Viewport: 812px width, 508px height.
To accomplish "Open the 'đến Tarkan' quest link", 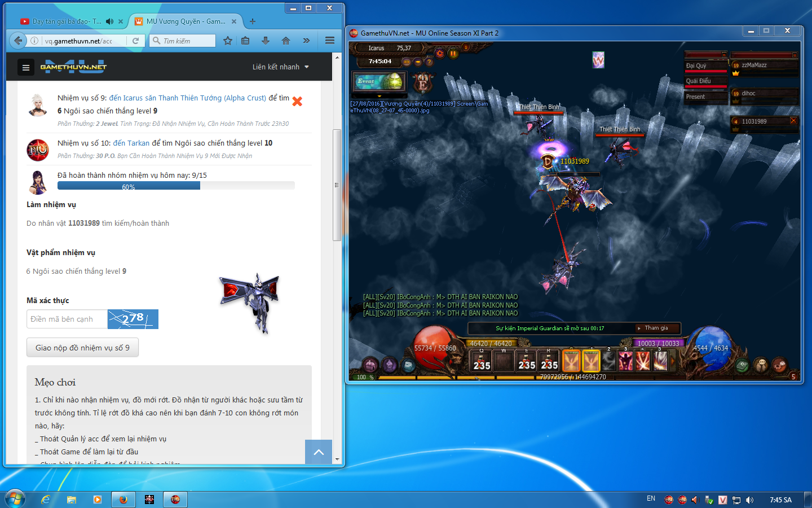I will [x=131, y=143].
